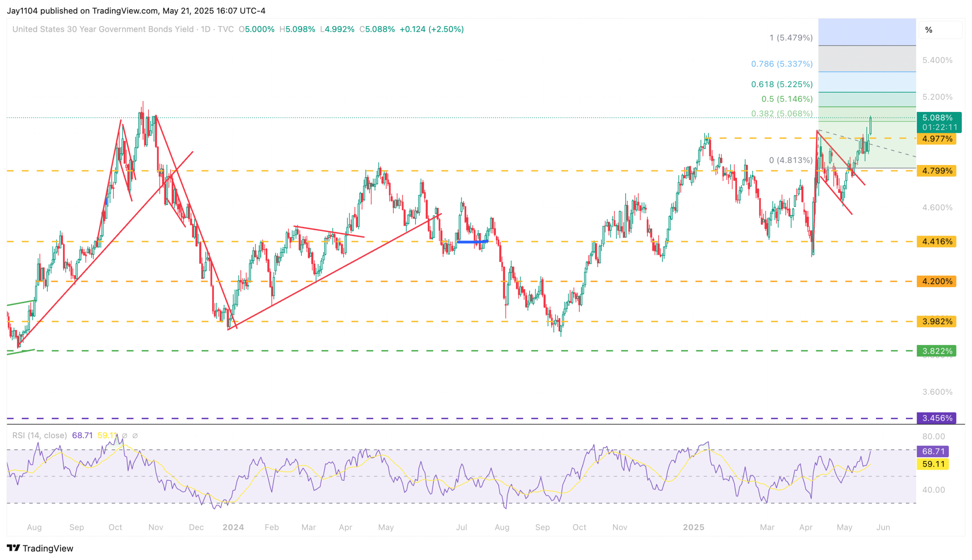Click the 4.600% tick on the price axis

coord(937,208)
